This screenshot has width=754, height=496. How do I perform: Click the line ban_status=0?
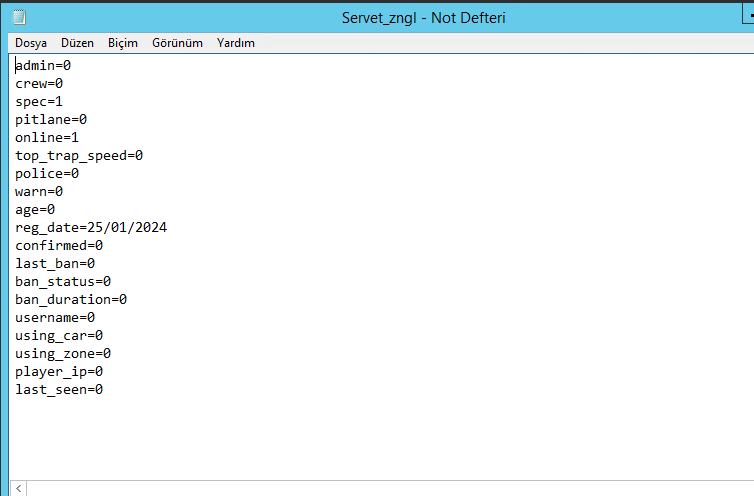coord(63,281)
